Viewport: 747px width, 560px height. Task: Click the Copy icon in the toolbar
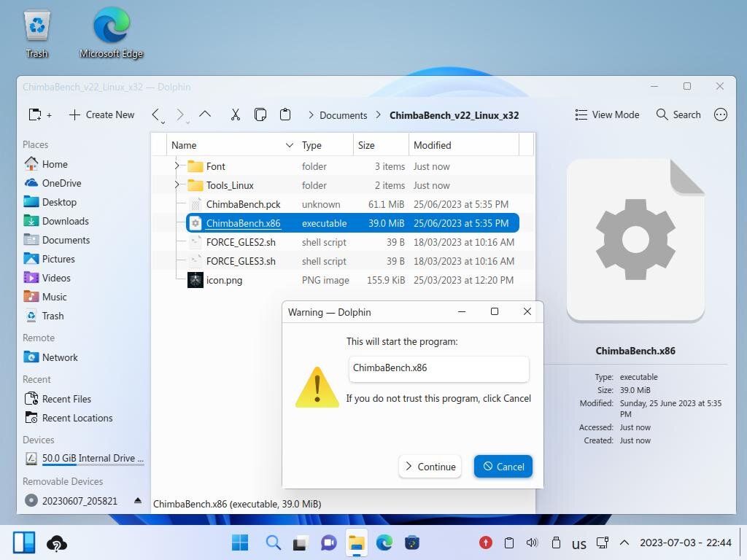tap(260, 114)
